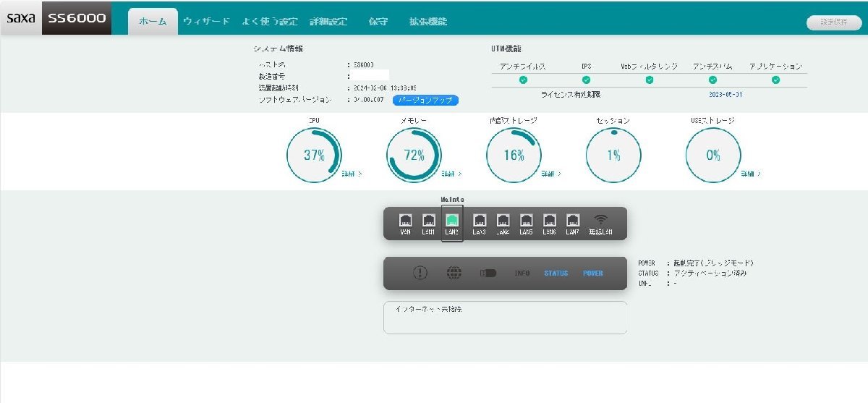Screen dimensions: 868x403
Task: Click the software version 04.00.007 value
Action: [x=368, y=100]
